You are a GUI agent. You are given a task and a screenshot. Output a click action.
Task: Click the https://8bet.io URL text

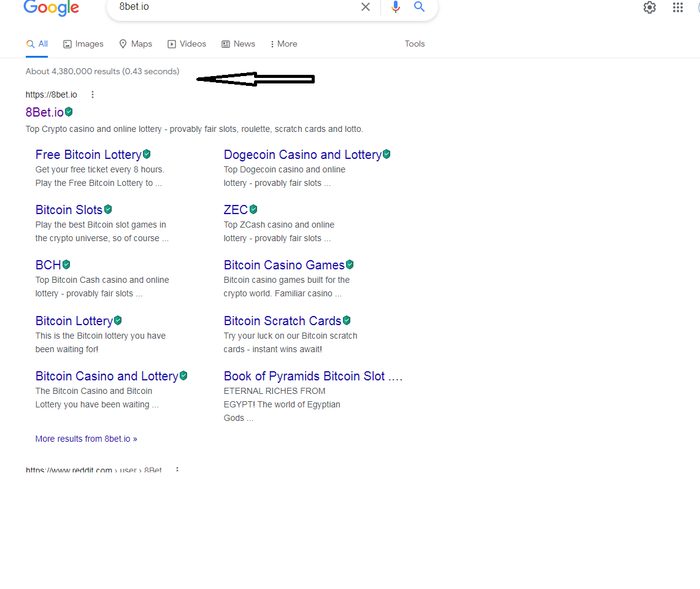click(52, 94)
